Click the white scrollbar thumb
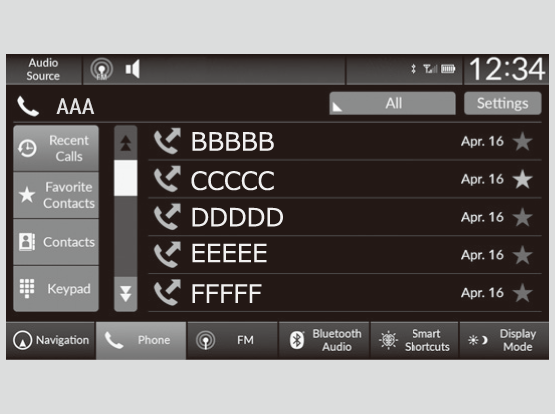This screenshot has height=414, width=555. point(126,178)
